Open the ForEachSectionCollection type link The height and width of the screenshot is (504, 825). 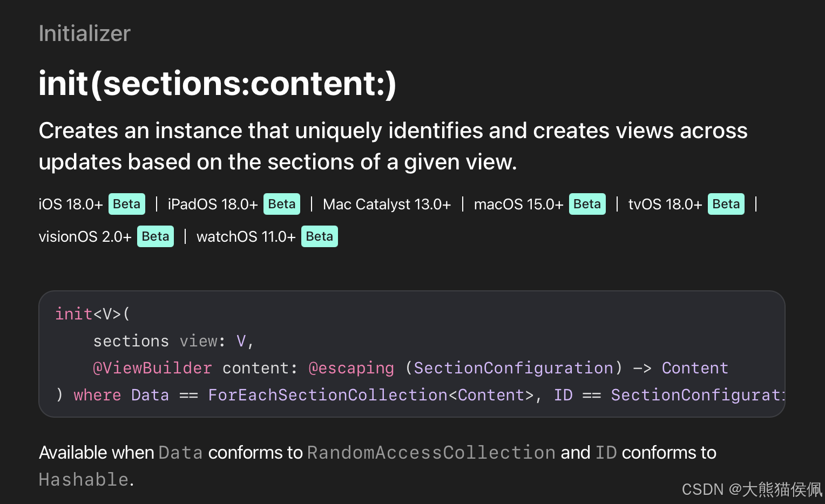coord(328,395)
